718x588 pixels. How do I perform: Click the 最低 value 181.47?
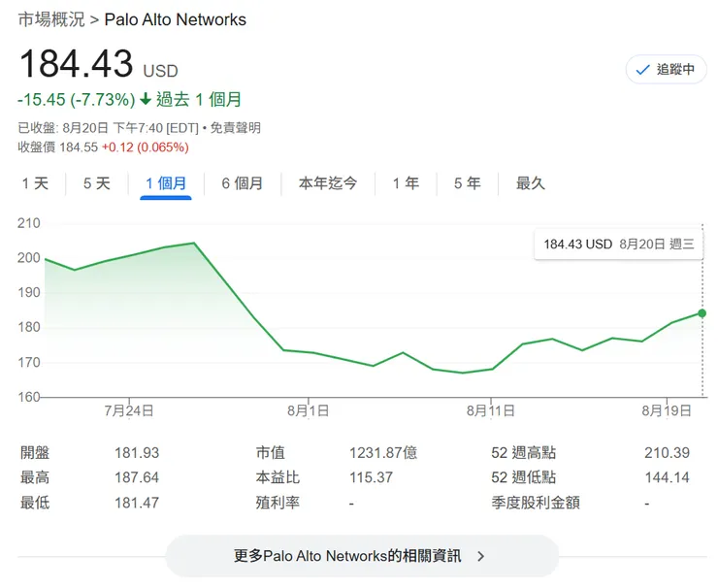(137, 503)
